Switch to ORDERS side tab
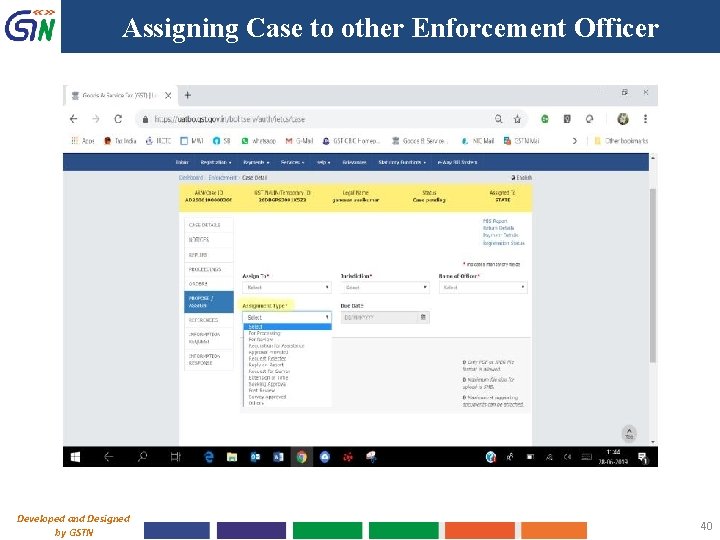720x540 pixels. click(x=208, y=284)
